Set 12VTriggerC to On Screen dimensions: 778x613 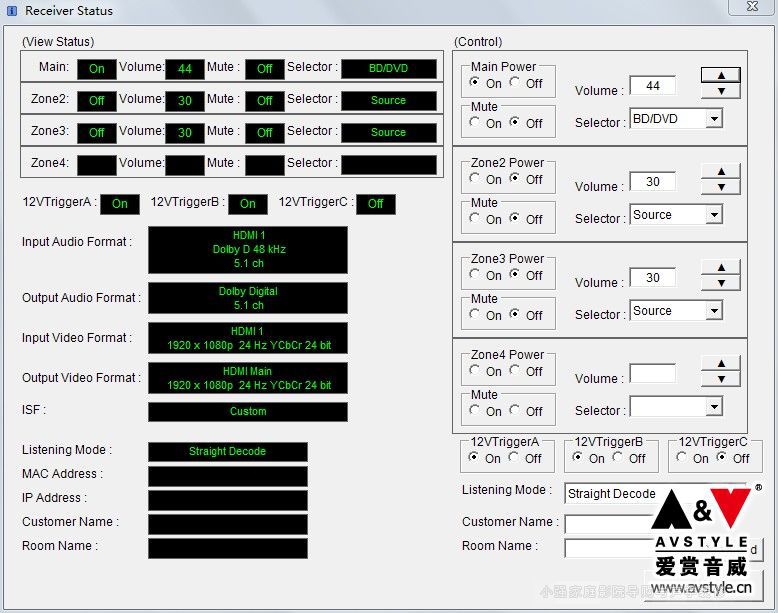[x=682, y=458]
